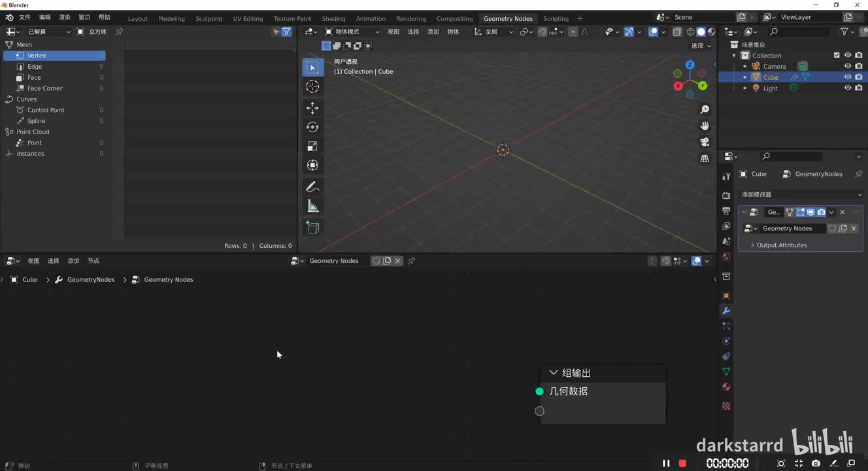The image size is (868, 471).
Task: Remove the Geometry Nodes modifier
Action: 842,212
